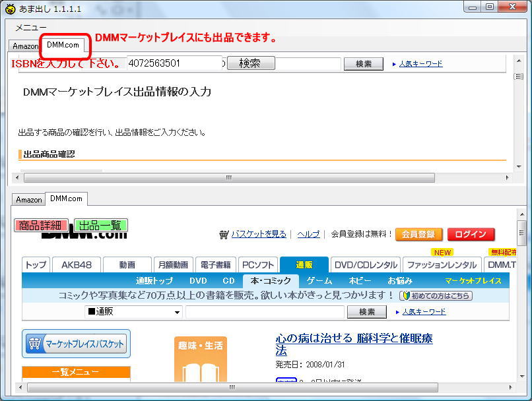Open the 電子書籍 navigation tab

coord(216,264)
